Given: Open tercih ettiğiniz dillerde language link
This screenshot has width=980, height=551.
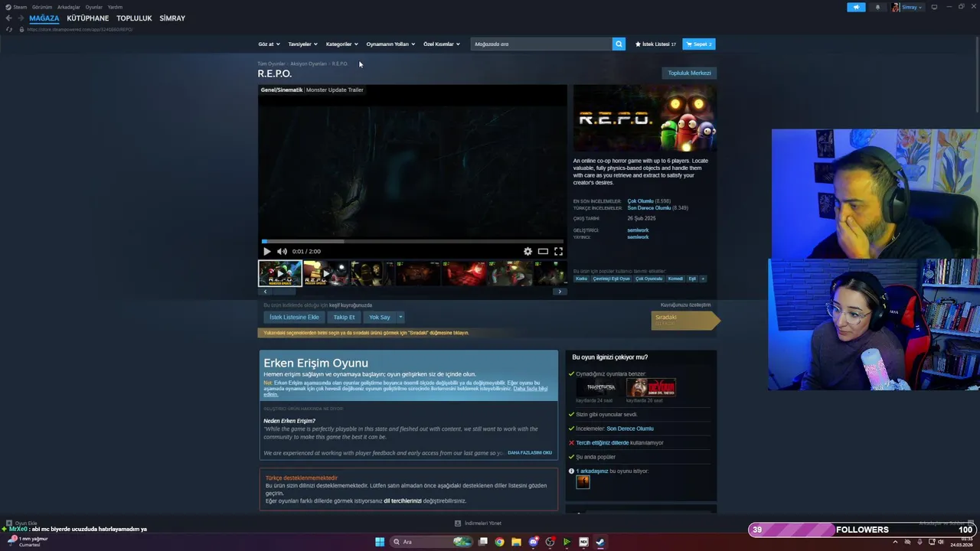Looking at the screenshot, I should (x=602, y=443).
